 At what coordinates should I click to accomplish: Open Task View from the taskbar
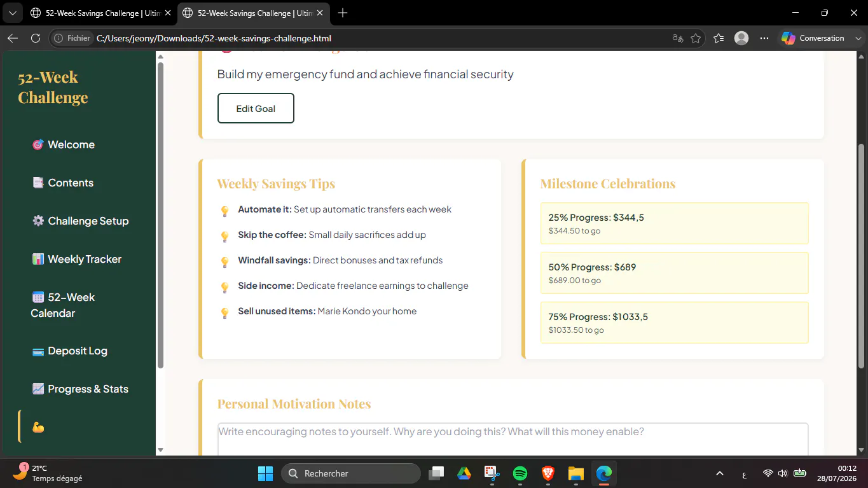pyautogui.click(x=436, y=473)
